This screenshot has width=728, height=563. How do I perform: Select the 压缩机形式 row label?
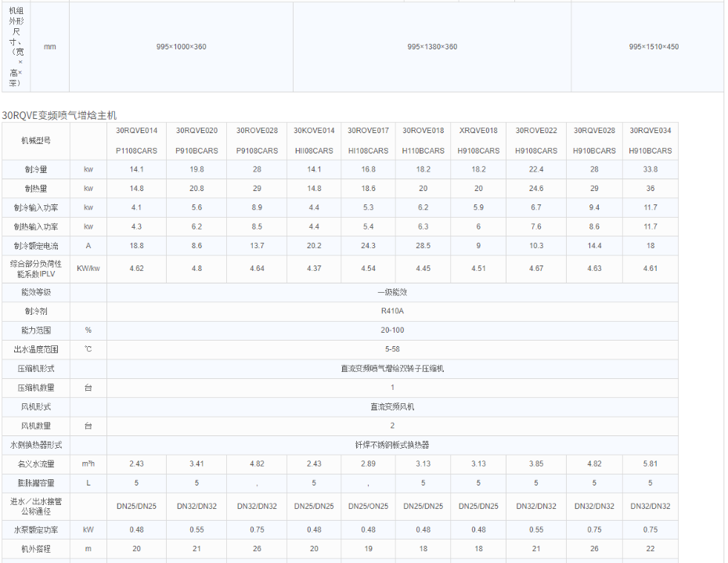38,368
